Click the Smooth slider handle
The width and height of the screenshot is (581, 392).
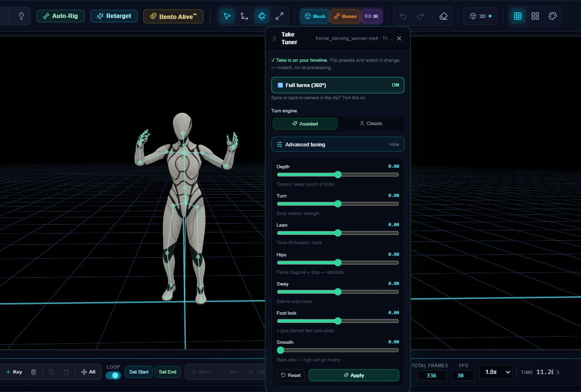tap(281, 350)
